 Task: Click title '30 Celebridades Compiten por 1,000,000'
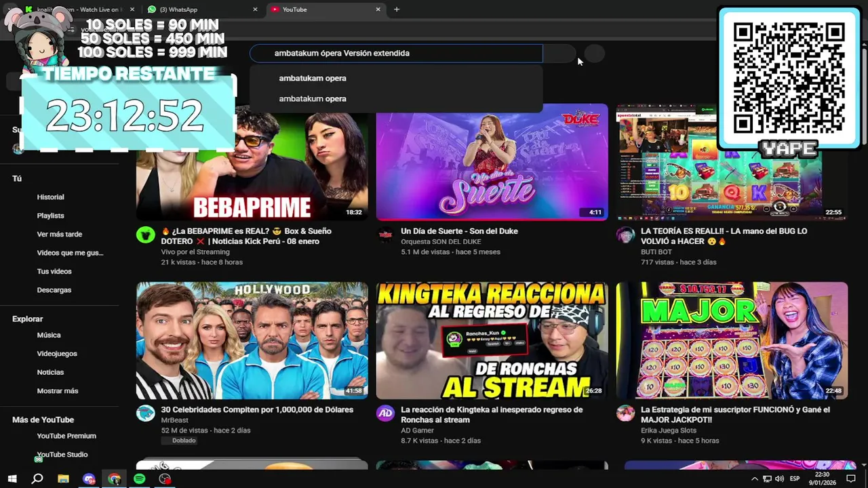[257, 410]
